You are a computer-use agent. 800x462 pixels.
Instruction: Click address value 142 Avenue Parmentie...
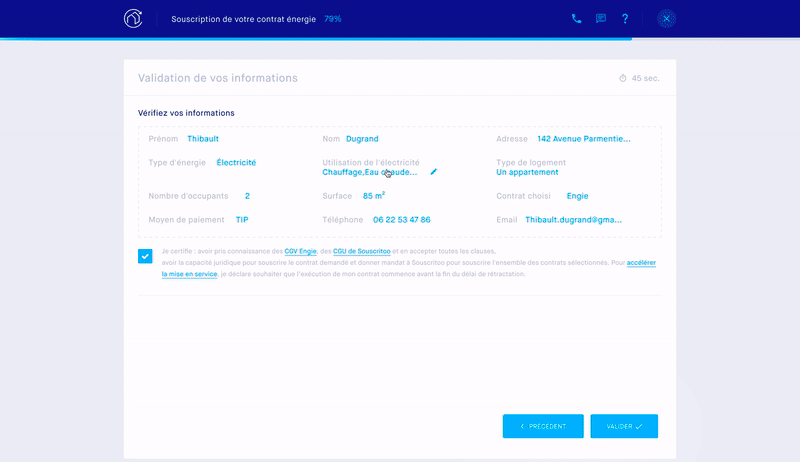584,139
